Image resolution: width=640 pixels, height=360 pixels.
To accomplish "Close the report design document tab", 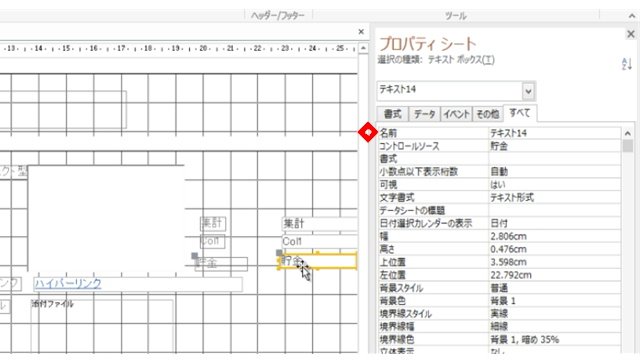I will (x=361, y=31).
